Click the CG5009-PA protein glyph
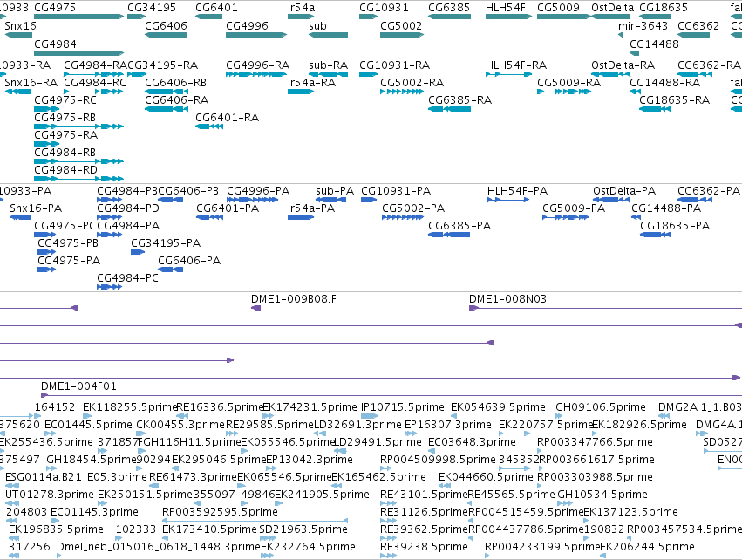The image size is (742, 560). tap(566, 217)
